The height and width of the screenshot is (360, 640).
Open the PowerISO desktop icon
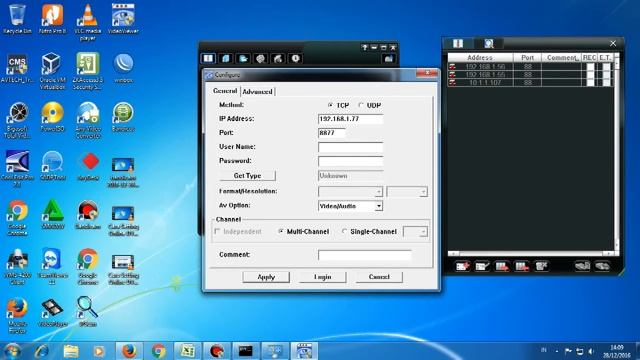[52, 117]
